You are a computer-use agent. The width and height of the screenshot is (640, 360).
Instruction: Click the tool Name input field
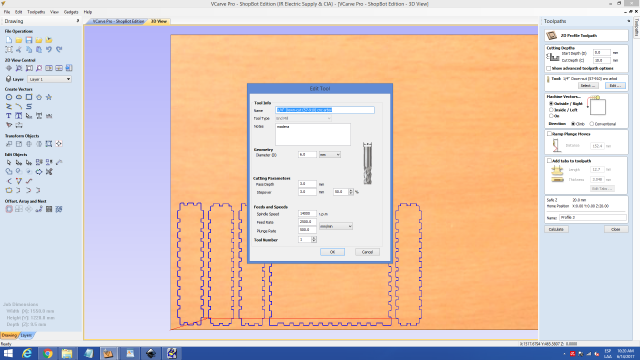(325, 110)
